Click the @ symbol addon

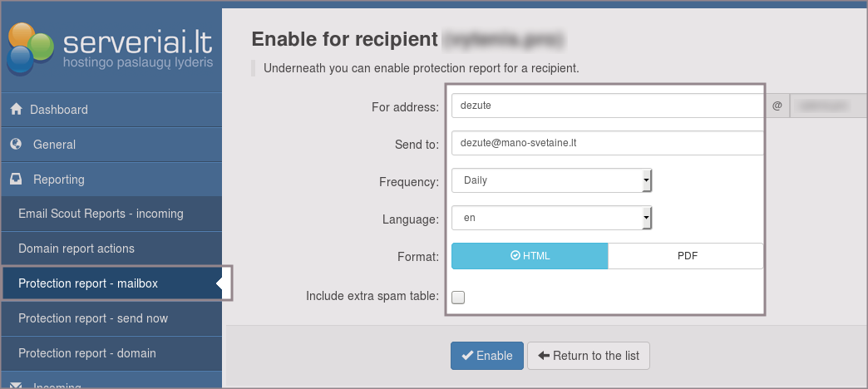[x=777, y=106]
